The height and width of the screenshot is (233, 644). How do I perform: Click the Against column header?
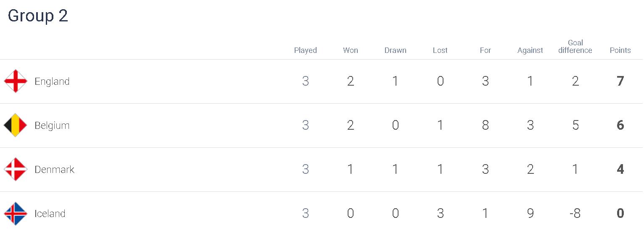click(531, 50)
